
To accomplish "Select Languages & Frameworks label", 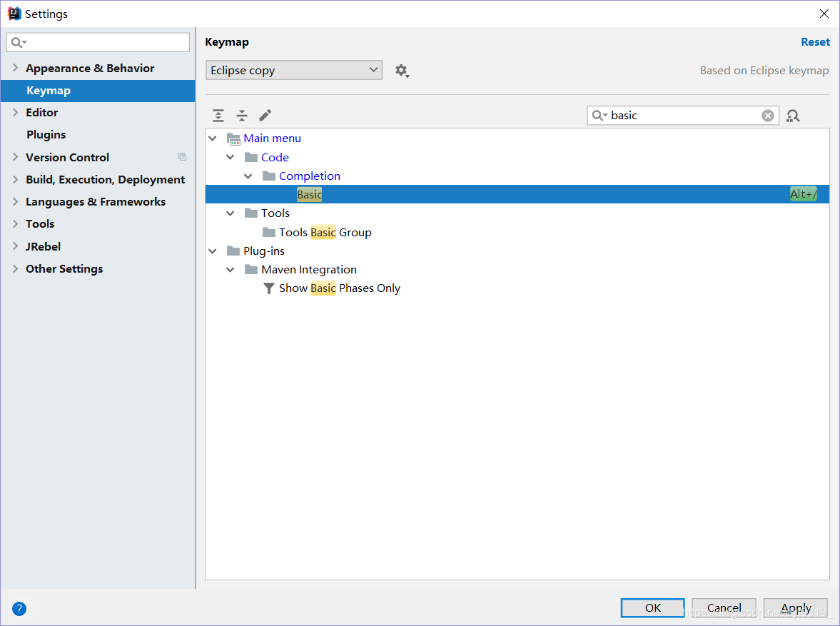I will coord(96,202).
